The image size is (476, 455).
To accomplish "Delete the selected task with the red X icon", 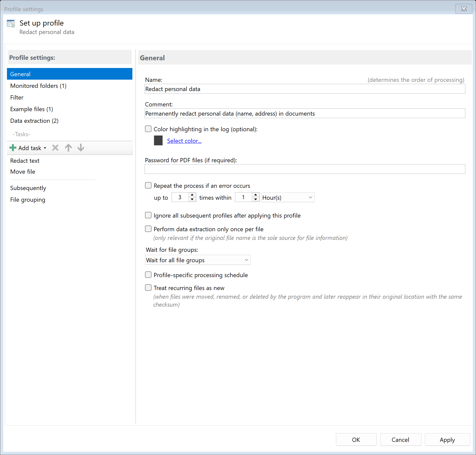I will pos(55,148).
